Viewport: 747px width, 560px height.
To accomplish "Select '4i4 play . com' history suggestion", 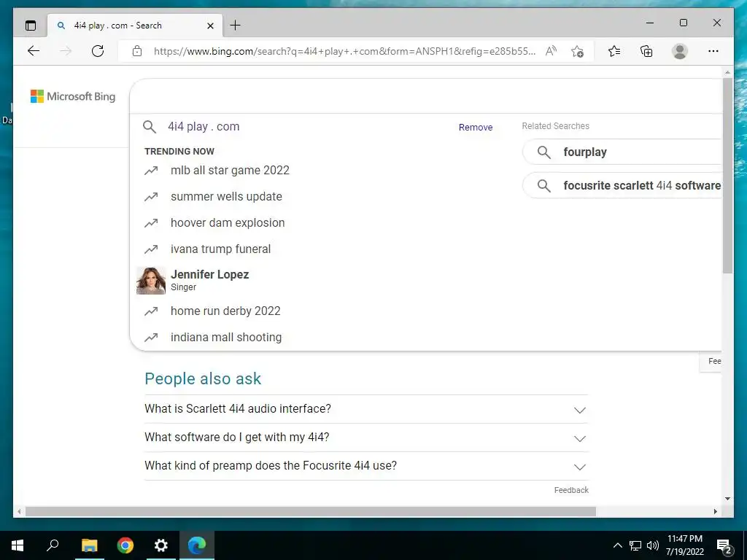I will [x=204, y=127].
